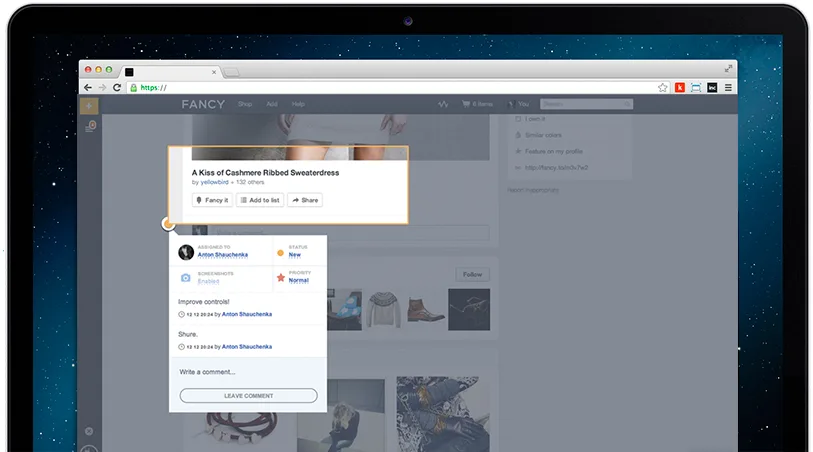Viewport: 813px width, 452px height.
Task: Bookmark page with star icon
Action: pos(663,88)
